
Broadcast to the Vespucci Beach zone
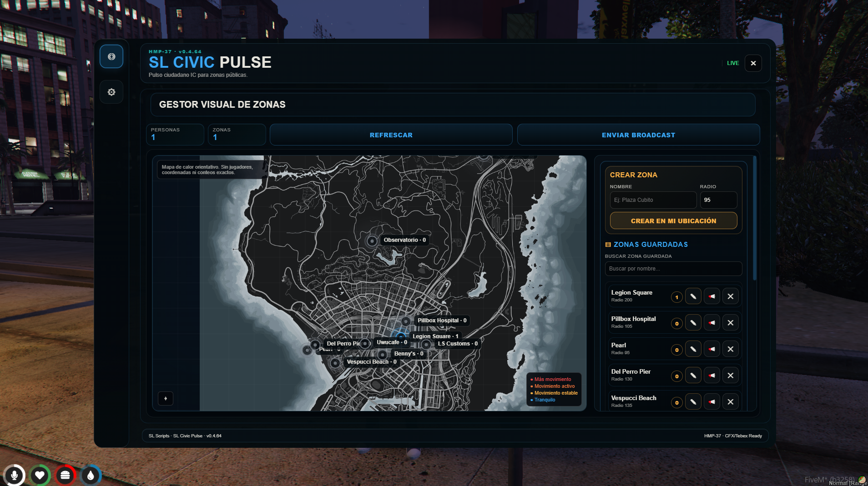click(712, 402)
